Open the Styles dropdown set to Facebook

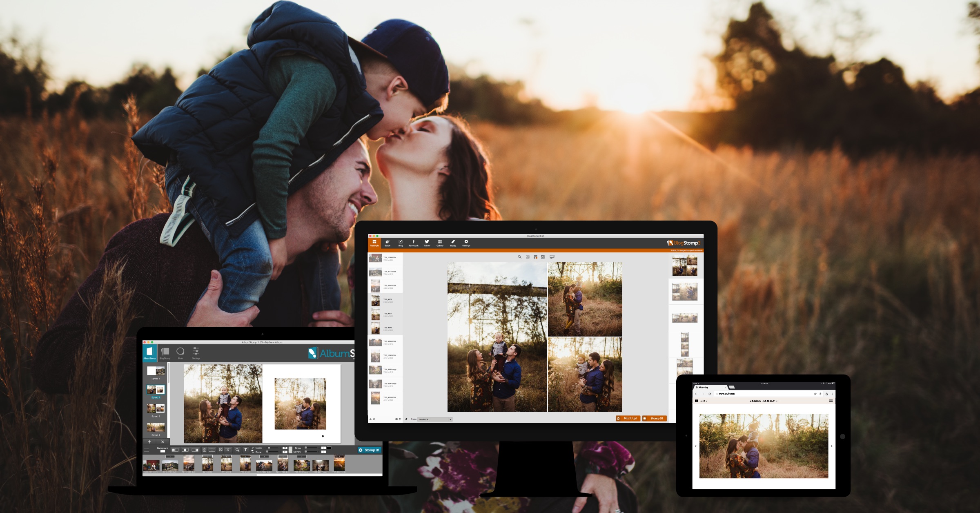tap(435, 419)
